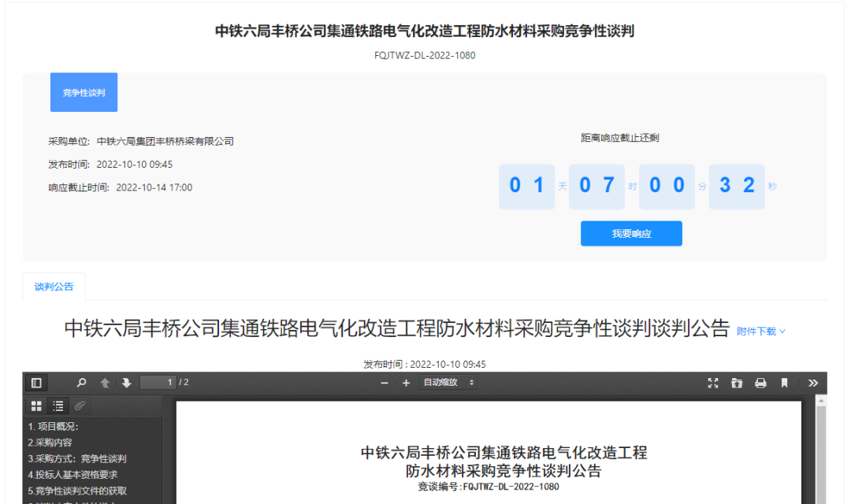Show PDF attachments view
851x504 pixels.
click(80, 406)
